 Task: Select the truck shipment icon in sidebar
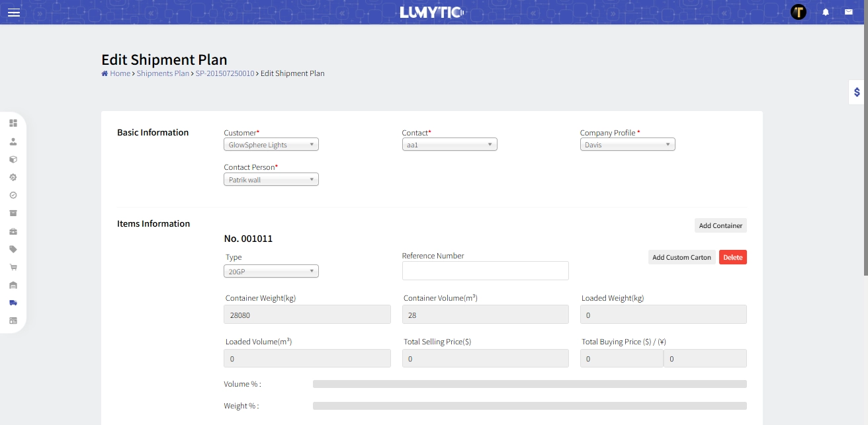point(13,303)
